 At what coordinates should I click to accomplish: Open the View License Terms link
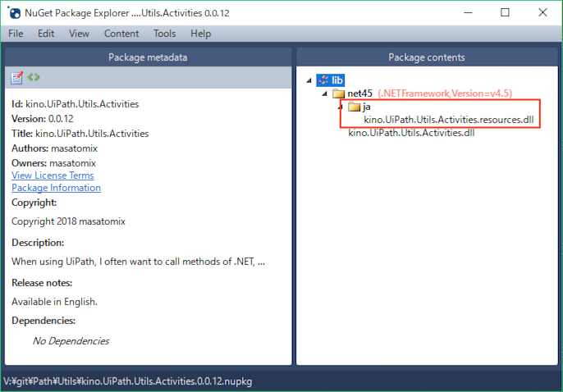53,175
